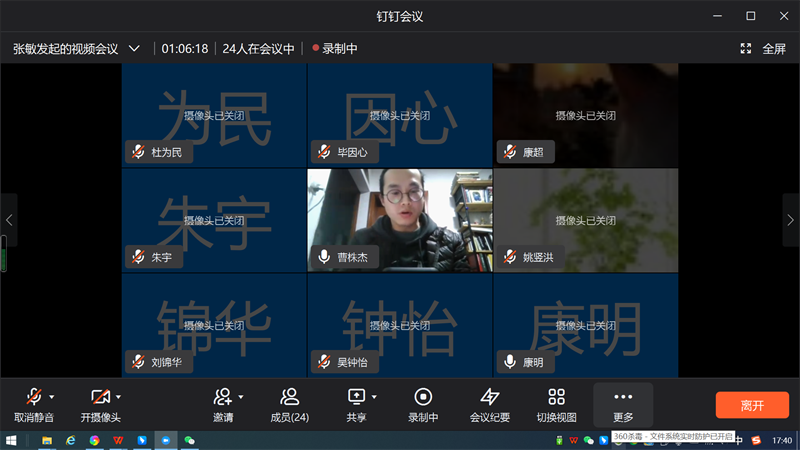This screenshot has height=450, width=800.
Task: Click the 24人在会议中 participant count
Action: tap(258, 49)
